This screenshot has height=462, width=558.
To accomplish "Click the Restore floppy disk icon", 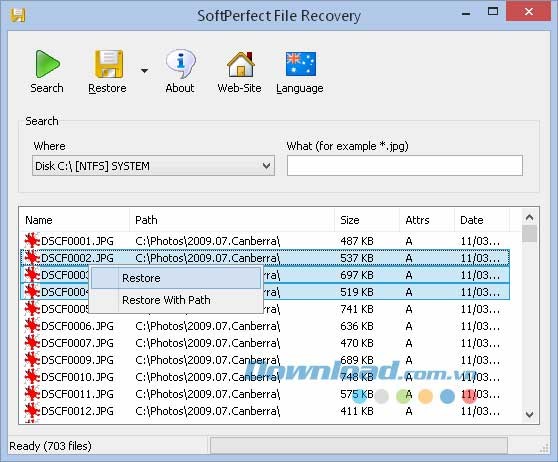I will click(x=109, y=64).
